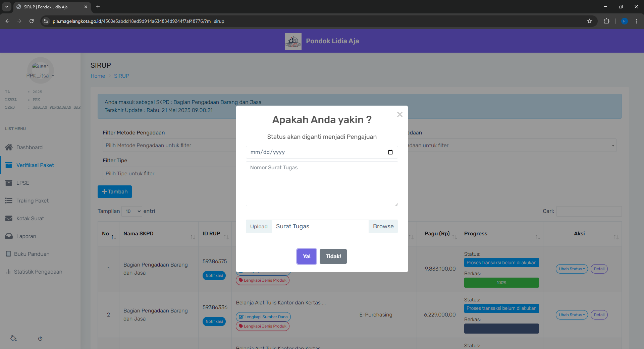
Task: Close the confirmation dialog with X
Action: click(399, 115)
